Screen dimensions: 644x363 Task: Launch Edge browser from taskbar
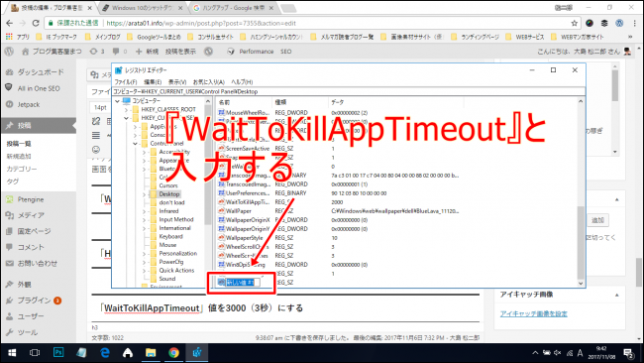click(x=105, y=353)
